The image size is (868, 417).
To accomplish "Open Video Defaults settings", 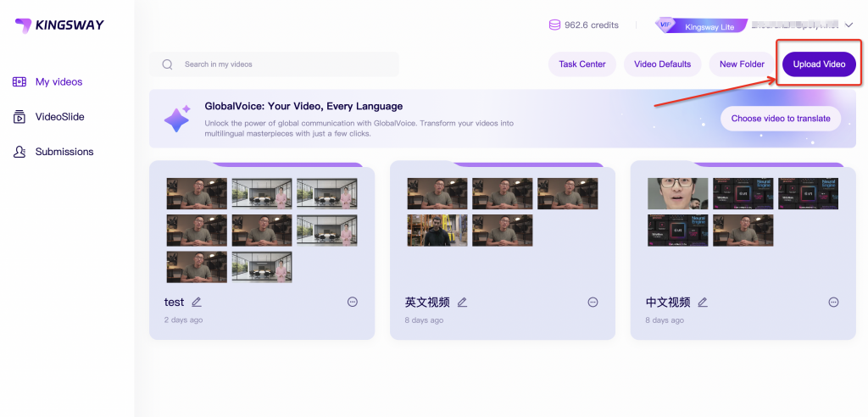I will 663,64.
